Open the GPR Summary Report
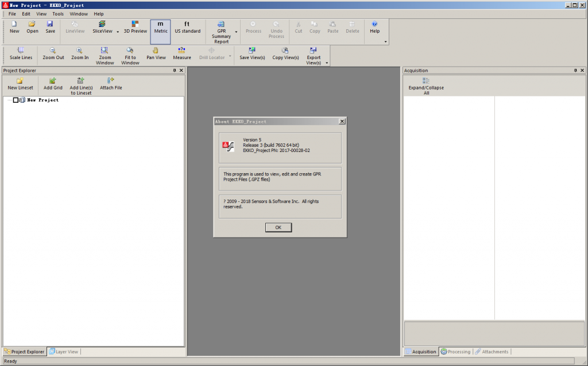This screenshot has height=366, width=588. 221,32
